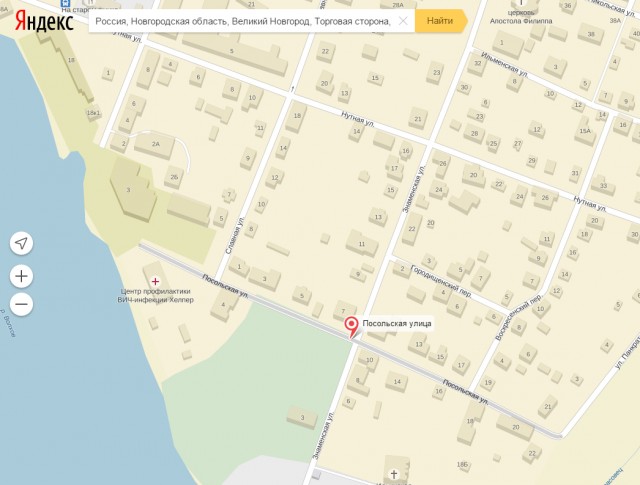This screenshot has height=485, width=640.
Task: Clear the search field with the X
Action: (x=403, y=21)
